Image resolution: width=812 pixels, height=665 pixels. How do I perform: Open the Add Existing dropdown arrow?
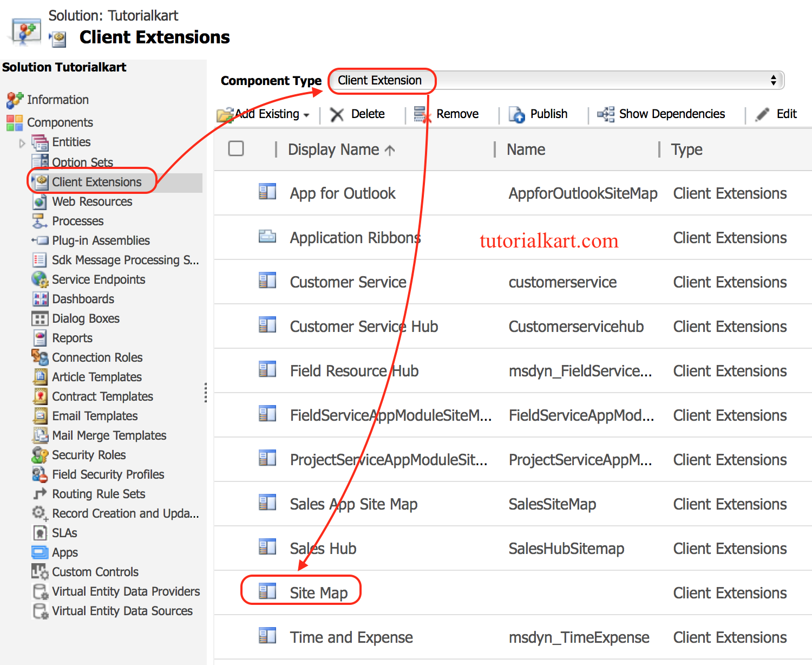pyautogui.click(x=306, y=114)
